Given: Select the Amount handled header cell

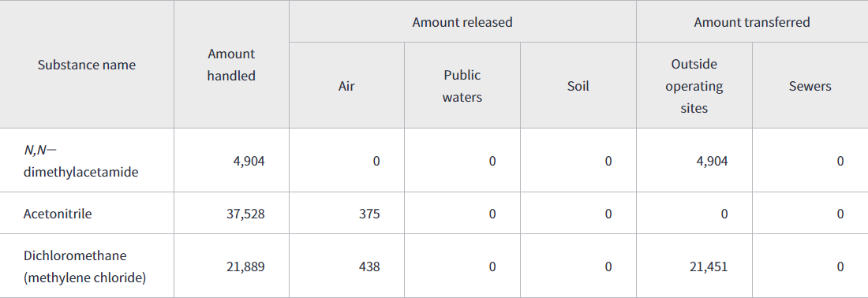Looking at the screenshot, I should [231, 65].
